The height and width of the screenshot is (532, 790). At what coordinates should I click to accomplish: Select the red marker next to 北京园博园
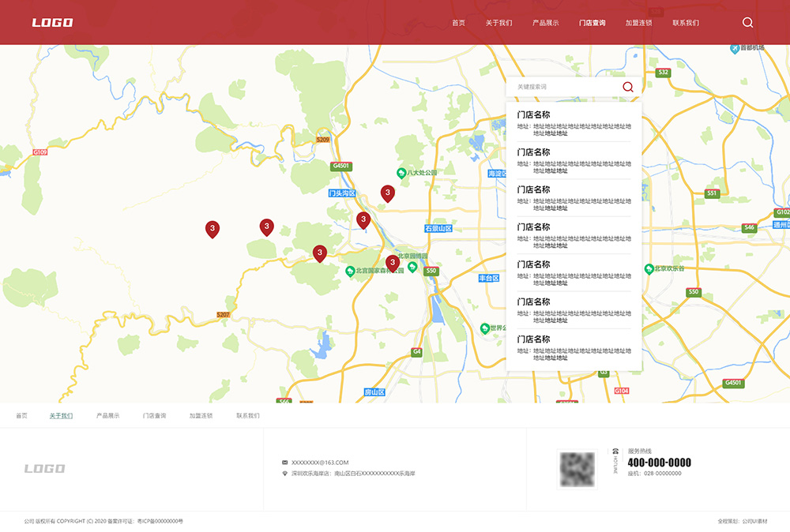[393, 263]
